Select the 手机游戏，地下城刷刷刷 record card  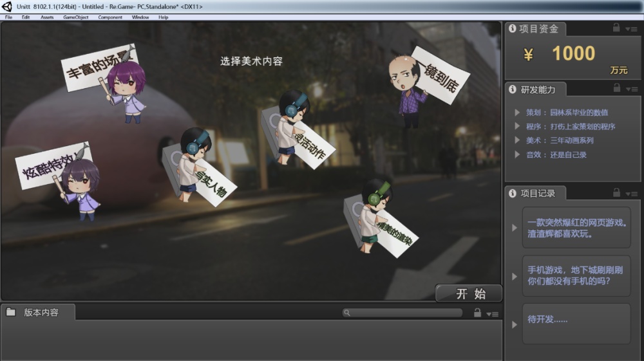point(576,275)
